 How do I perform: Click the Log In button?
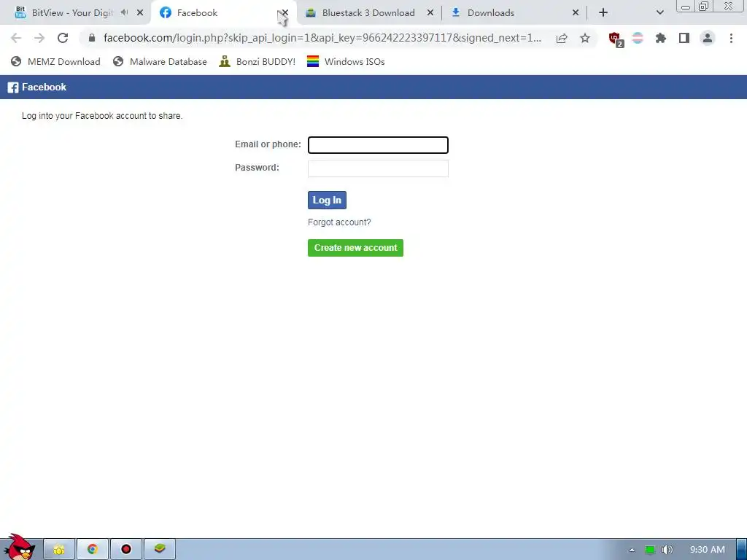[327, 200]
